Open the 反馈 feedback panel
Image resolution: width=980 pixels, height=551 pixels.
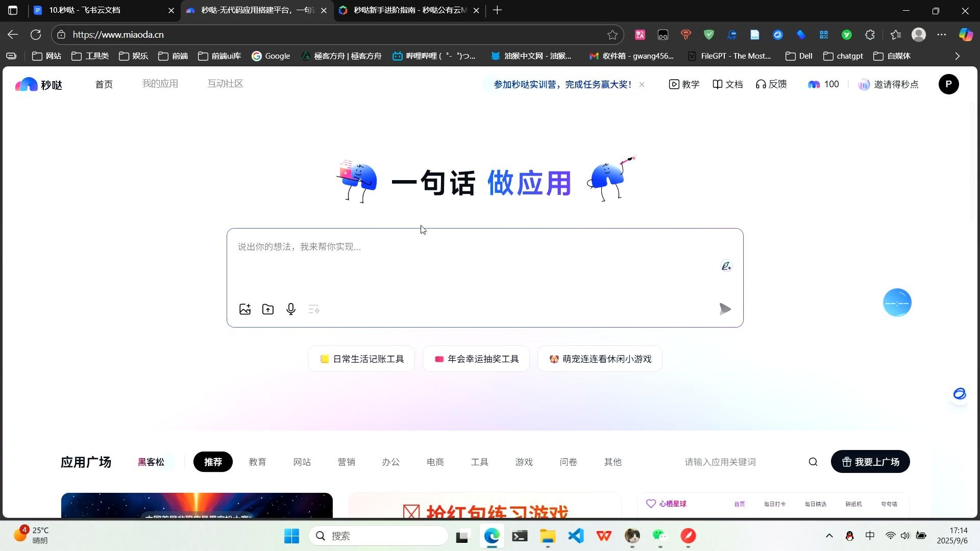coord(771,84)
